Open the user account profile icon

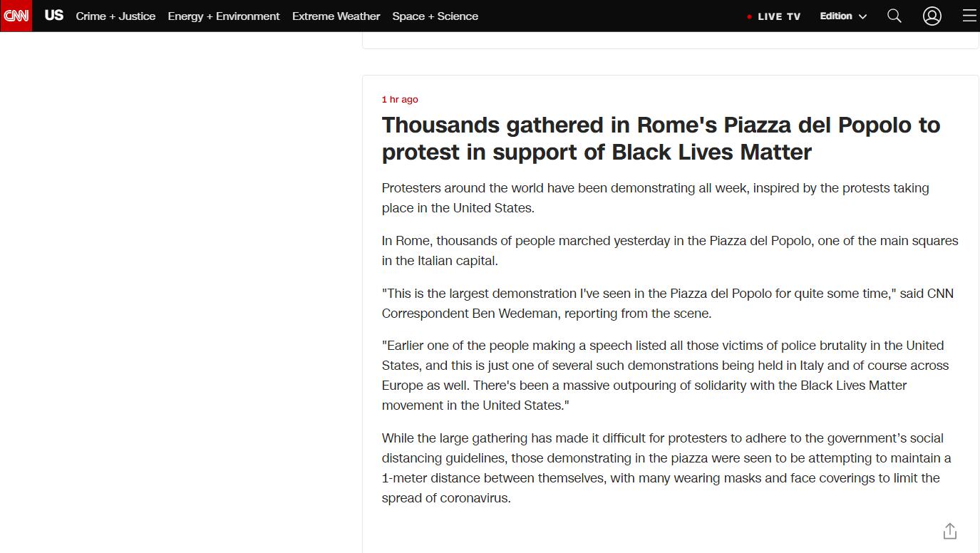tap(932, 16)
